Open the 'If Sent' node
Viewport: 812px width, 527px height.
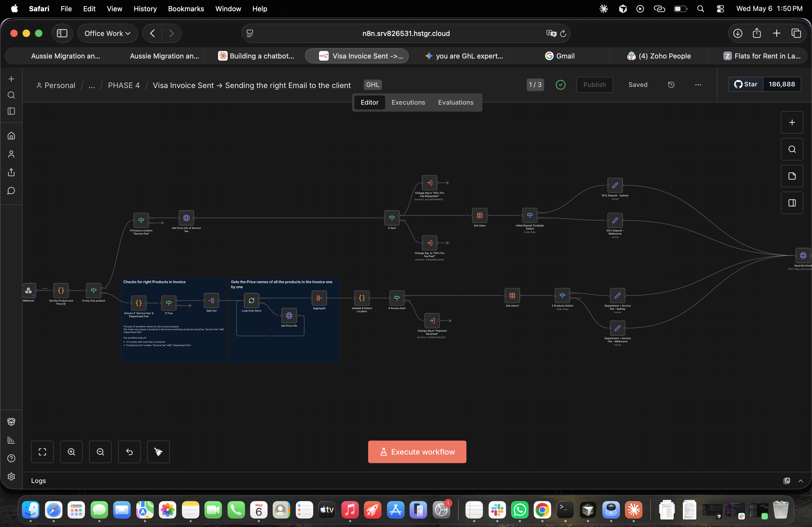(392, 218)
